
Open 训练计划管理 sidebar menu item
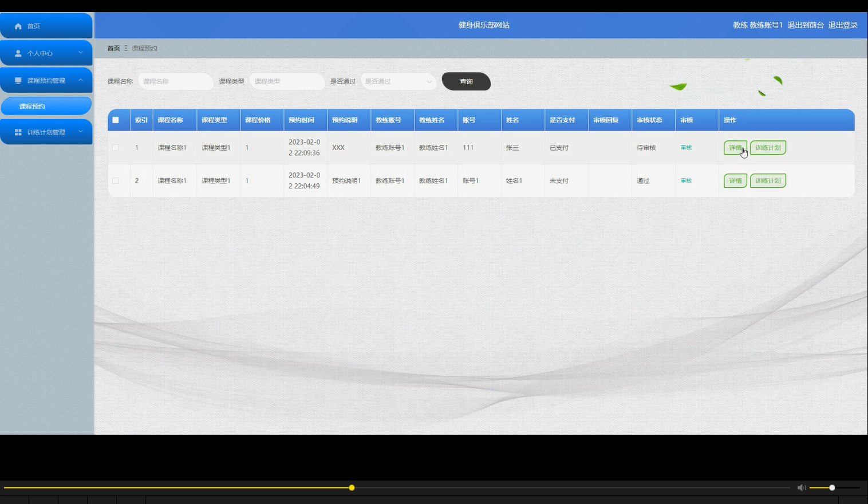46,132
